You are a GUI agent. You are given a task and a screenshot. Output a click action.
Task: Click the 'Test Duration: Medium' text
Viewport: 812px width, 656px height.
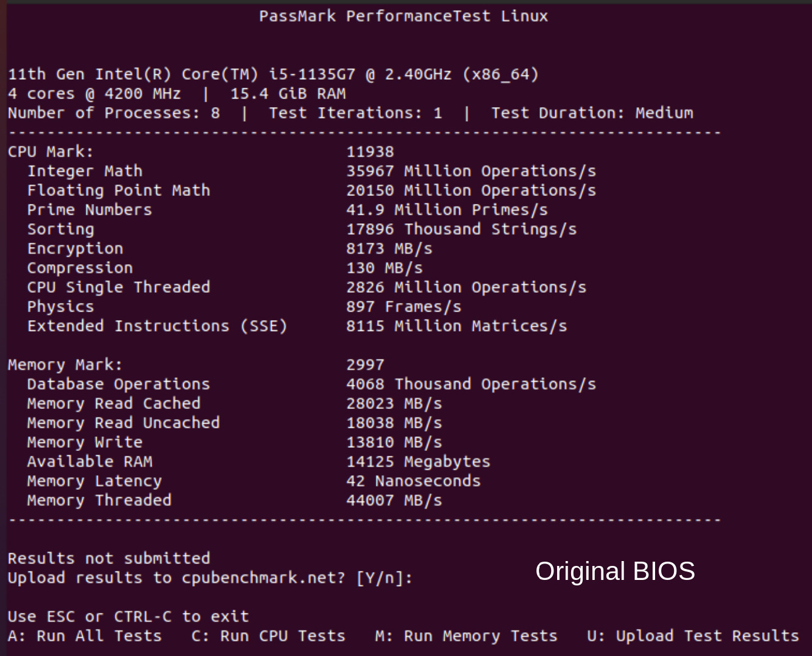click(x=592, y=113)
